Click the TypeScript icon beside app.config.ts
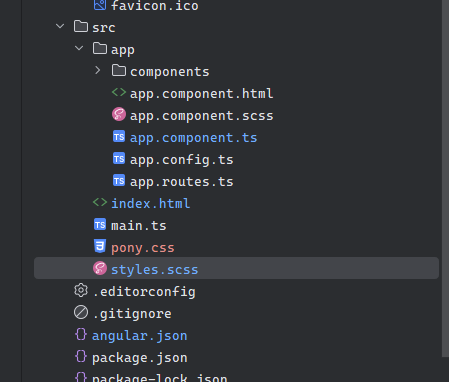The width and height of the screenshot is (449, 382). click(x=119, y=158)
